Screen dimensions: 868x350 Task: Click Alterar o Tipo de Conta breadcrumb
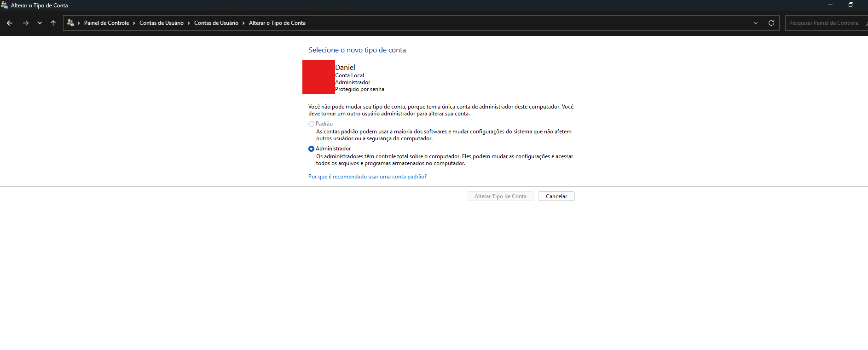[277, 23]
